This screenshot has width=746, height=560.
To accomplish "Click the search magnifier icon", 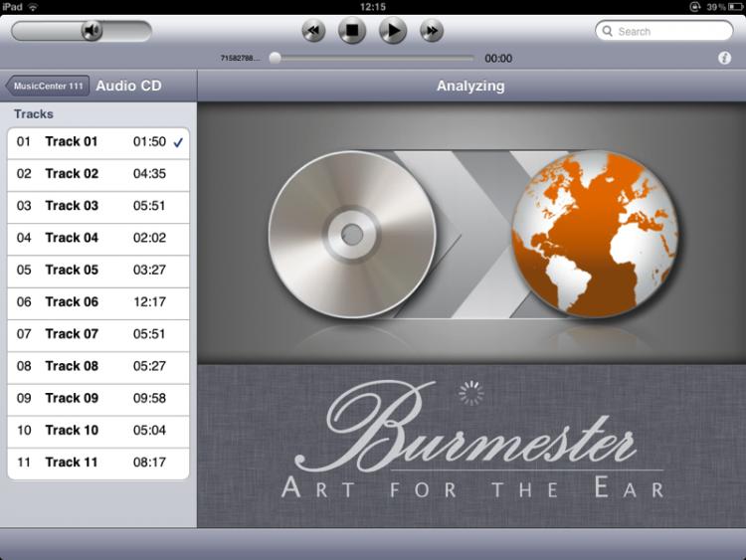I will pos(608,31).
